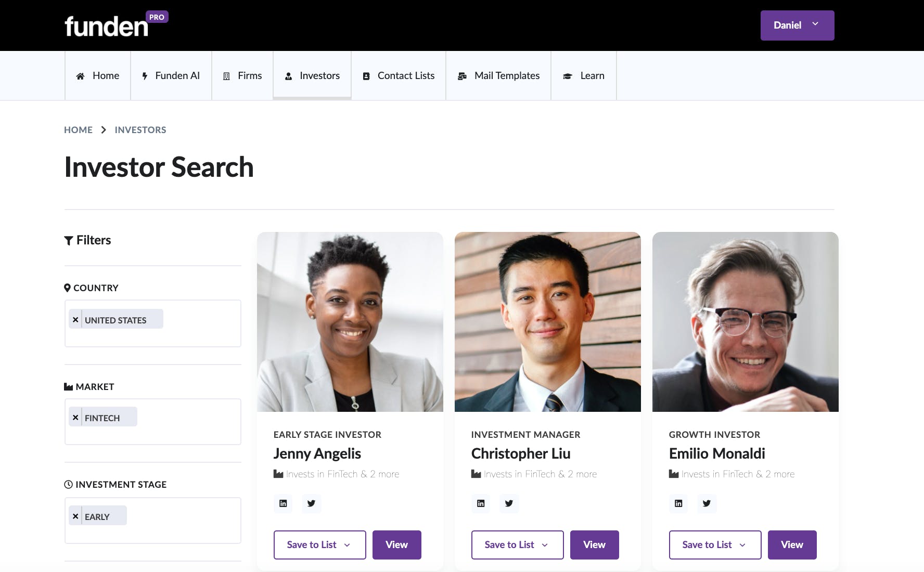Go to the Funden AI tab
This screenshot has height=572, width=924.
coord(171,76)
